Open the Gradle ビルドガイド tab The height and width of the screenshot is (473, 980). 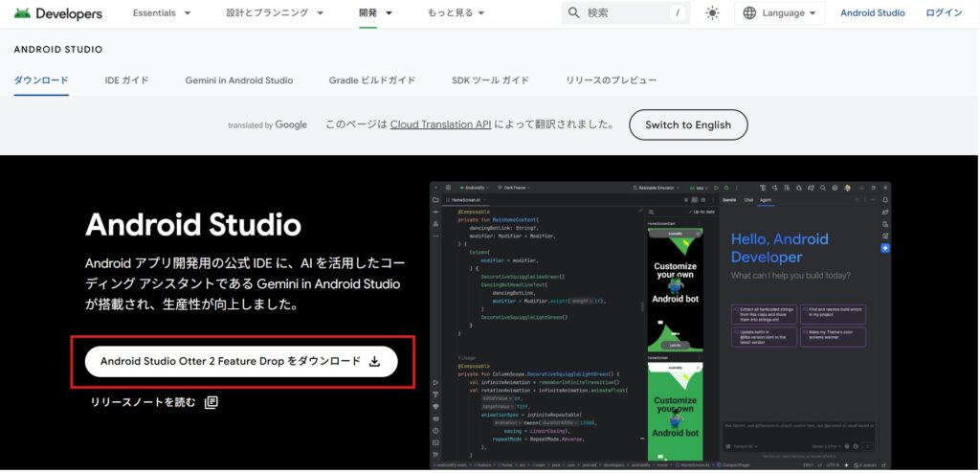tap(372, 80)
